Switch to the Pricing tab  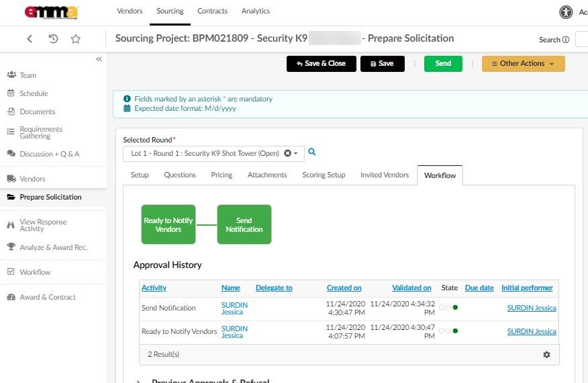[222, 175]
